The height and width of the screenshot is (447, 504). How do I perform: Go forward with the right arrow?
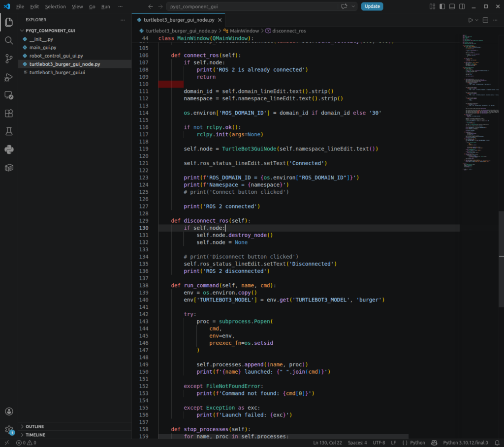(160, 6)
